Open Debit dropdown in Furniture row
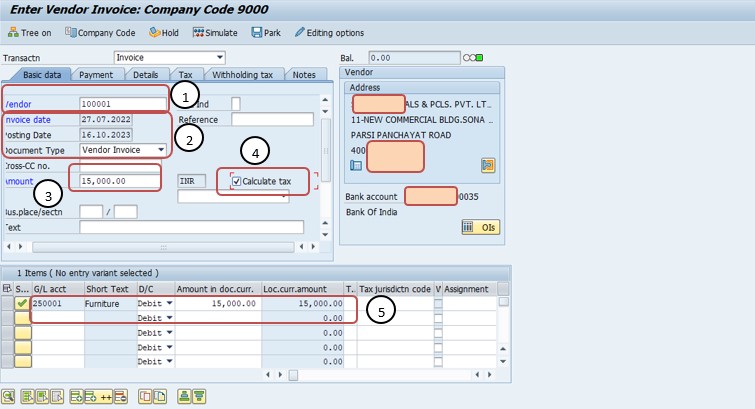Image resolution: width=755 pixels, height=409 pixels. point(169,303)
